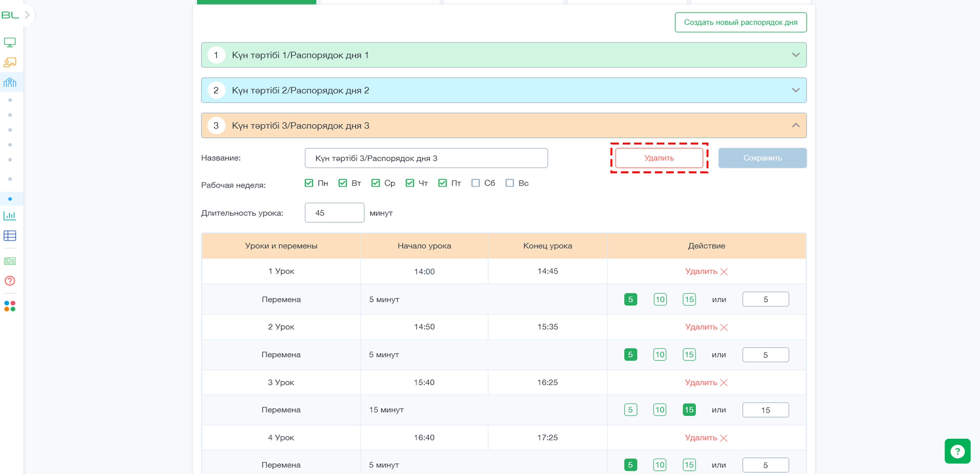
Task: Select 10 minute break after 2 Урок
Action: 660,355
